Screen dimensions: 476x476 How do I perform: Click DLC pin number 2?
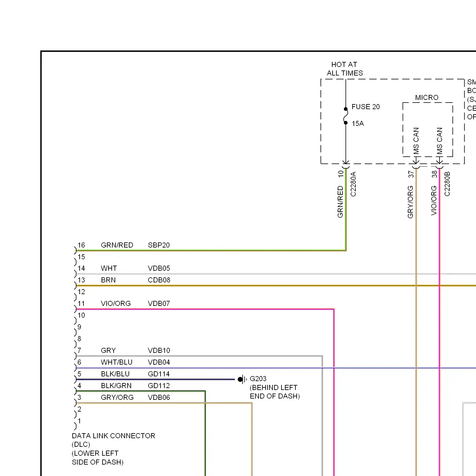tap(79, 409)
